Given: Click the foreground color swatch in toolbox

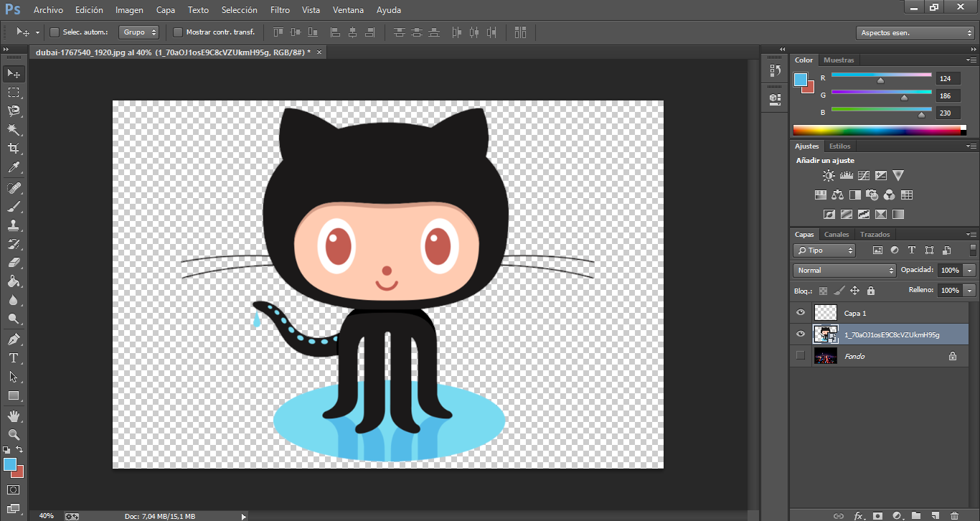Looking at the screenshot, I should click(x=9, y=464).
